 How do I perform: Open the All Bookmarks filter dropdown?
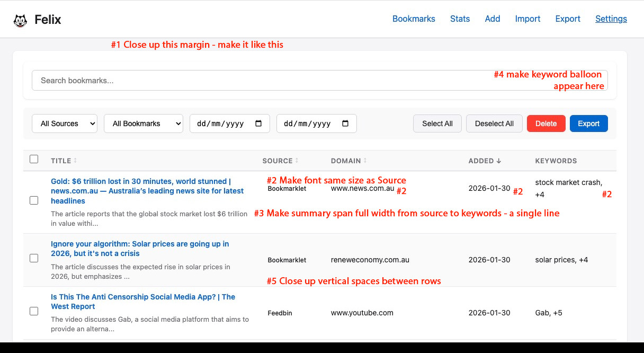click(x=143, y=123)
